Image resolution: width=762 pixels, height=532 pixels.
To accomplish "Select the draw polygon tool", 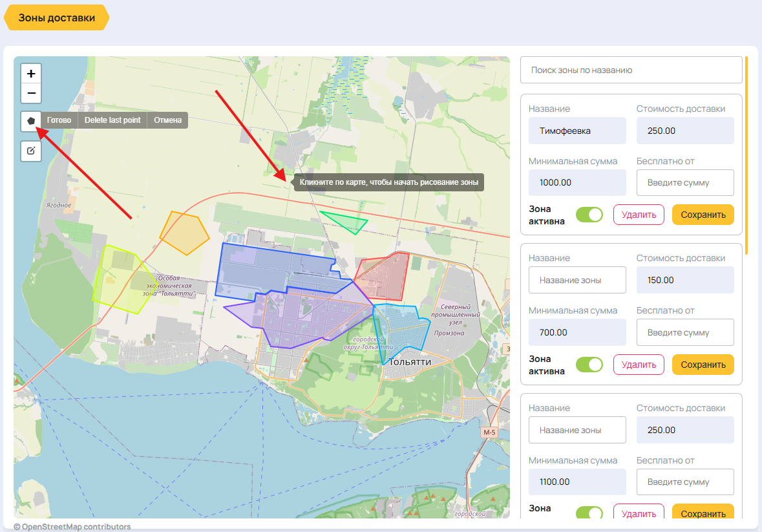I will pos(31,120).
